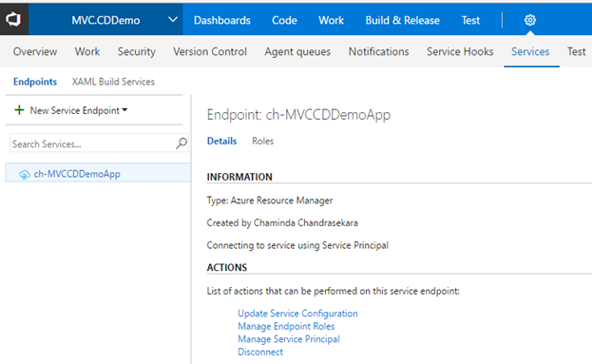
Task: Go to the Code hub
Action: (x=284, y=20)
